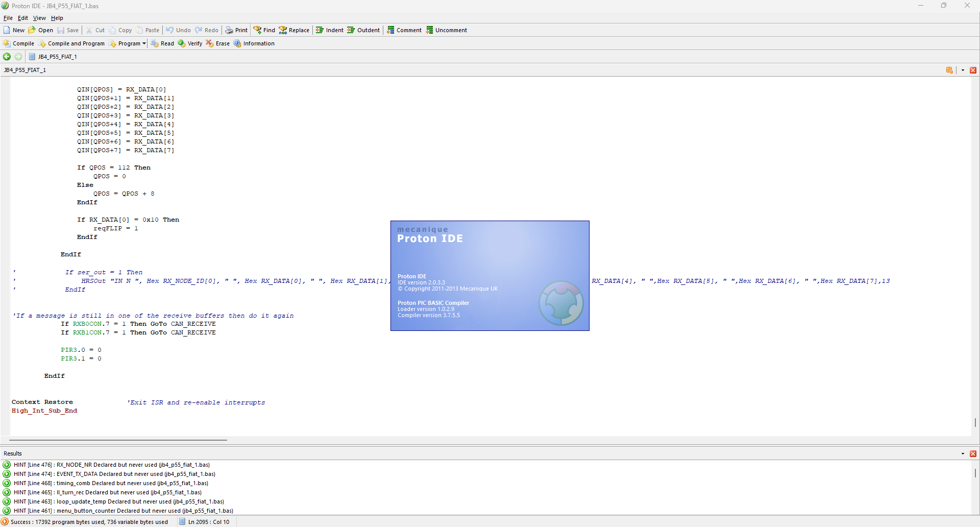This screenshot has height=527, width=980.
Task: Read the device memory
Action: [162, 43]
